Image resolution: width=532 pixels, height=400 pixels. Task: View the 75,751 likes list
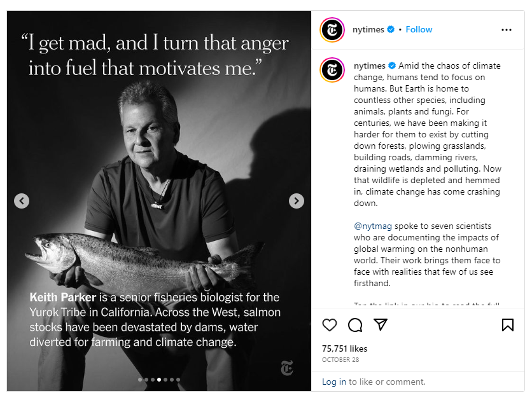click(344, 348)
